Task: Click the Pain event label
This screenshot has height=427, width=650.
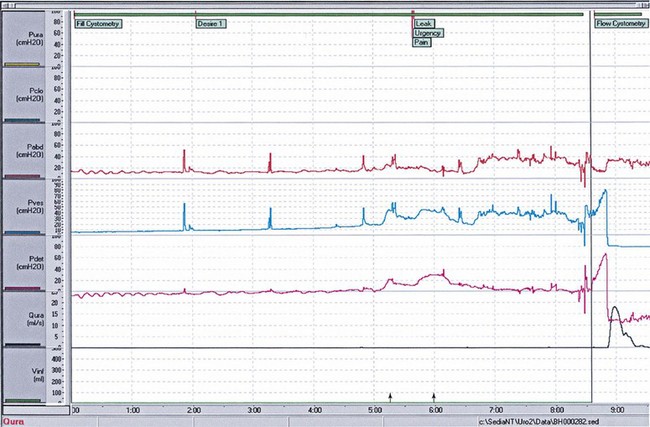Action: click(422, 43)
